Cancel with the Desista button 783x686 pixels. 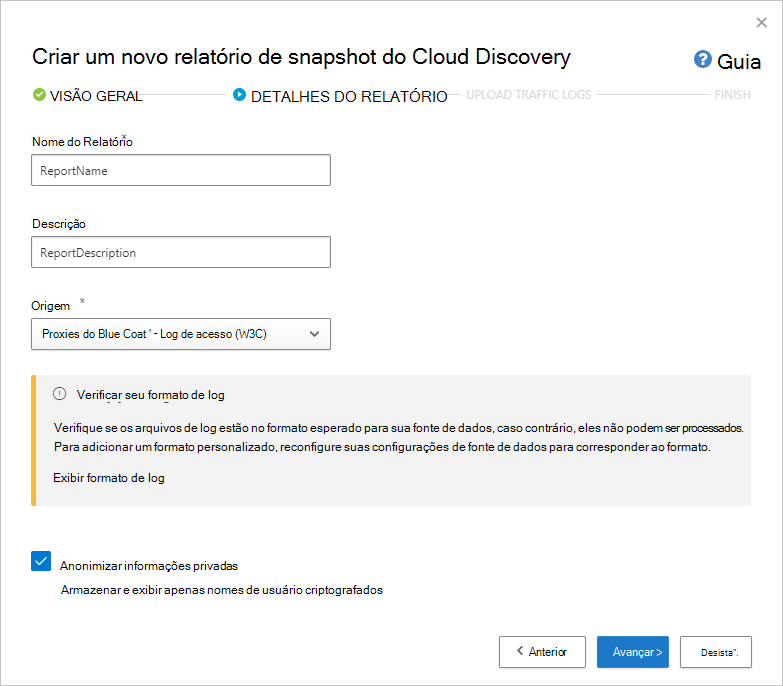(716, 652)
